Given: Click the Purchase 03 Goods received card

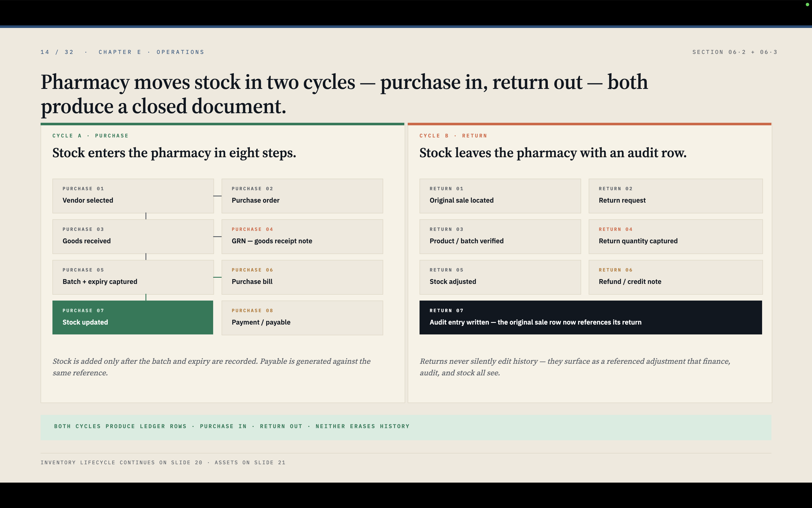Looking at the screenshot, I should tap(133, 237).
